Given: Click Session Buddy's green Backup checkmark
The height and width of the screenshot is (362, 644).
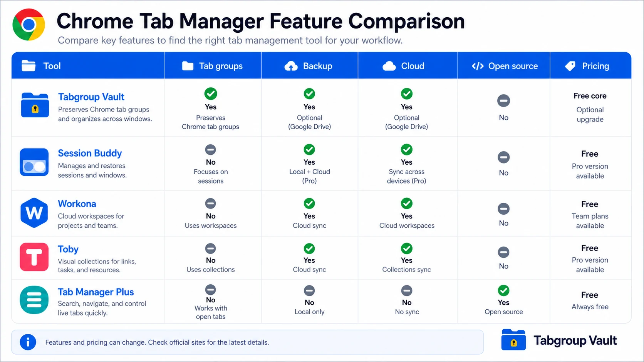Looking at the screenshot, I should click(x=309, y=149).
